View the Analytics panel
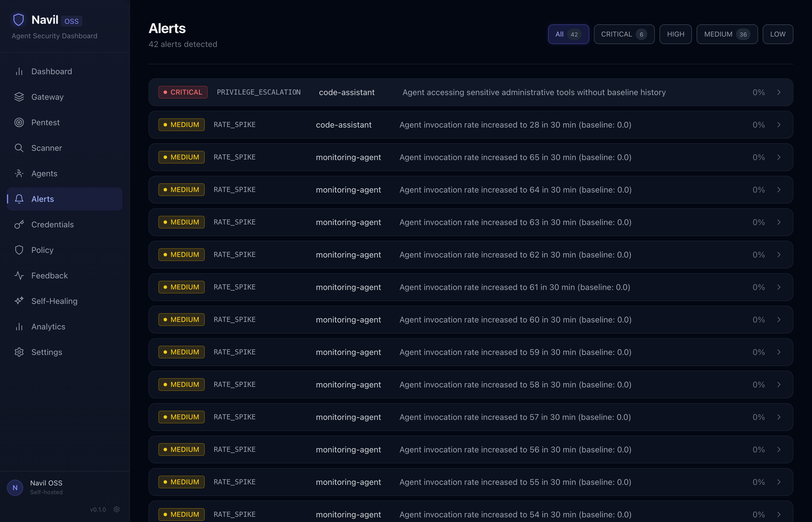 click(x=48, y=327)
